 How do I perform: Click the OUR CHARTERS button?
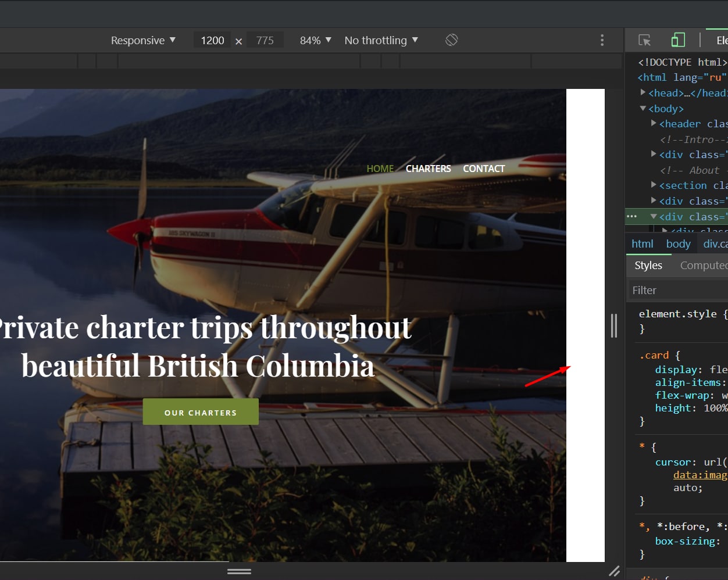(201, 412)
